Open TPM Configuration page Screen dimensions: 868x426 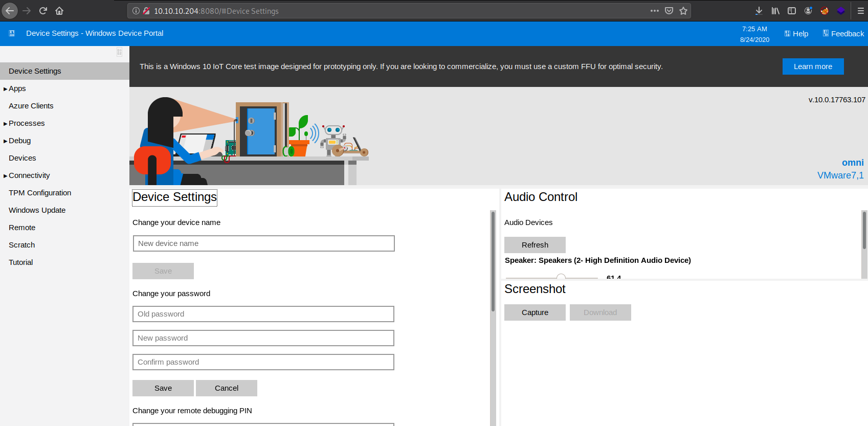(x=40, y=193)
